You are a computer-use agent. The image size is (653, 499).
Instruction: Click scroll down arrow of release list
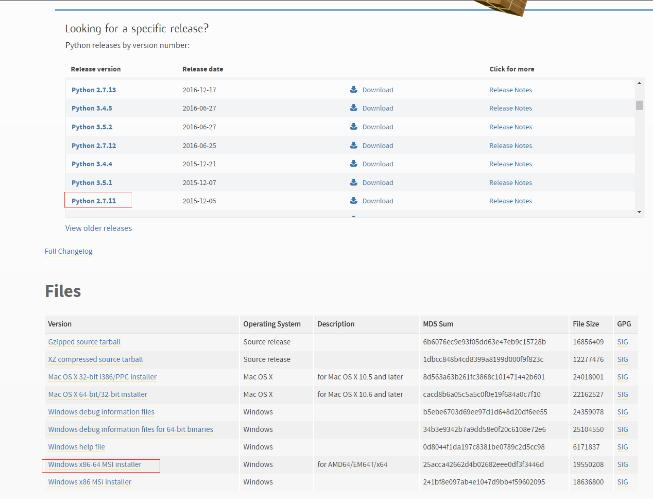tap(639, 212)
